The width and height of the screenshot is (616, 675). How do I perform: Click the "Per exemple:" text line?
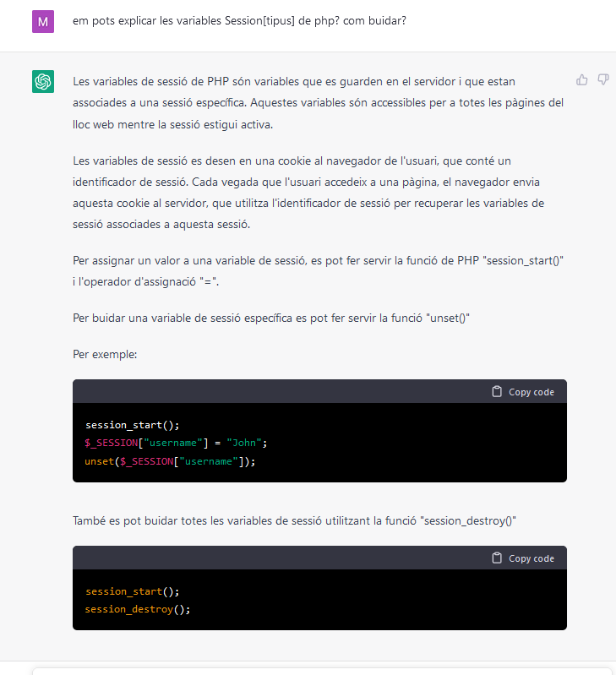click(106, 354)
